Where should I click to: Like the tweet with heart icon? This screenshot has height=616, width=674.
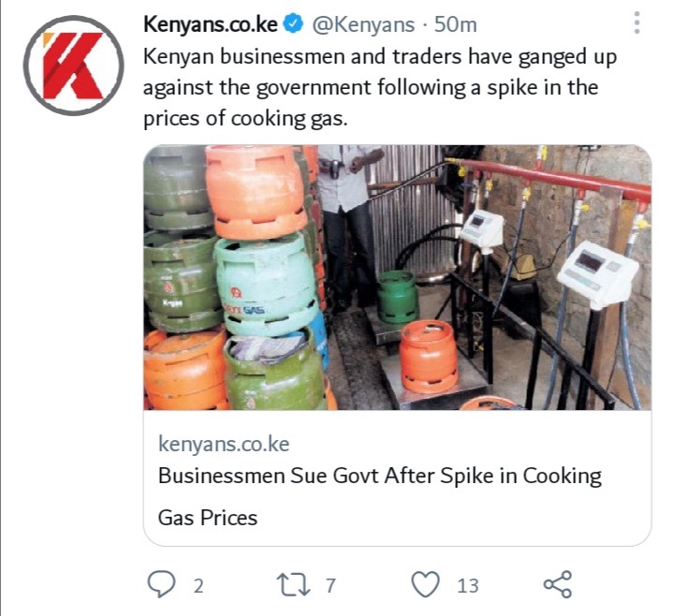tap(426, 584)
